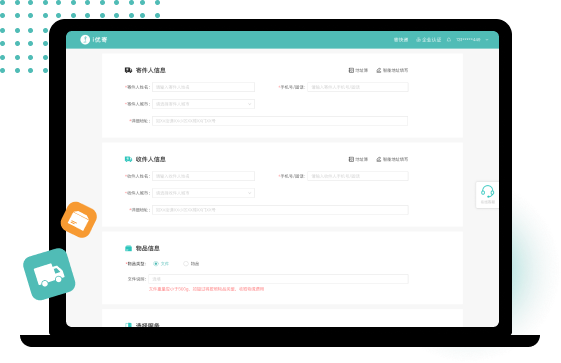Expand the recipient city dropdown

[204, 193]
